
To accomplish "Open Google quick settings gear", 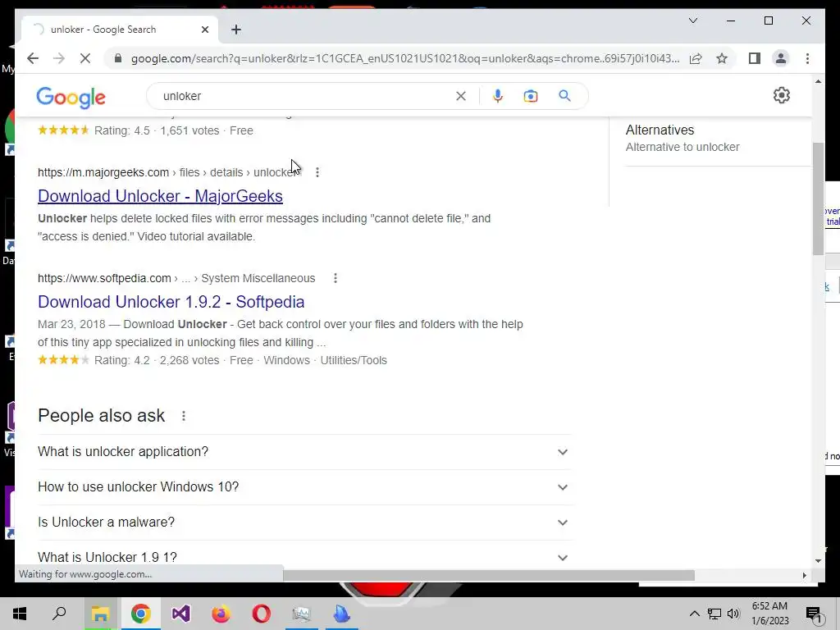I will click(782, 95).
